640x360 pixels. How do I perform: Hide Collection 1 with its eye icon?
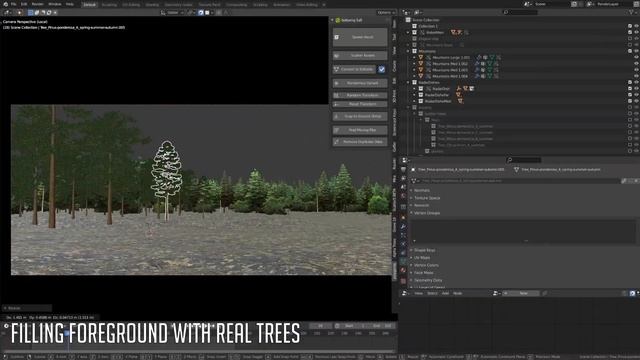636,26
